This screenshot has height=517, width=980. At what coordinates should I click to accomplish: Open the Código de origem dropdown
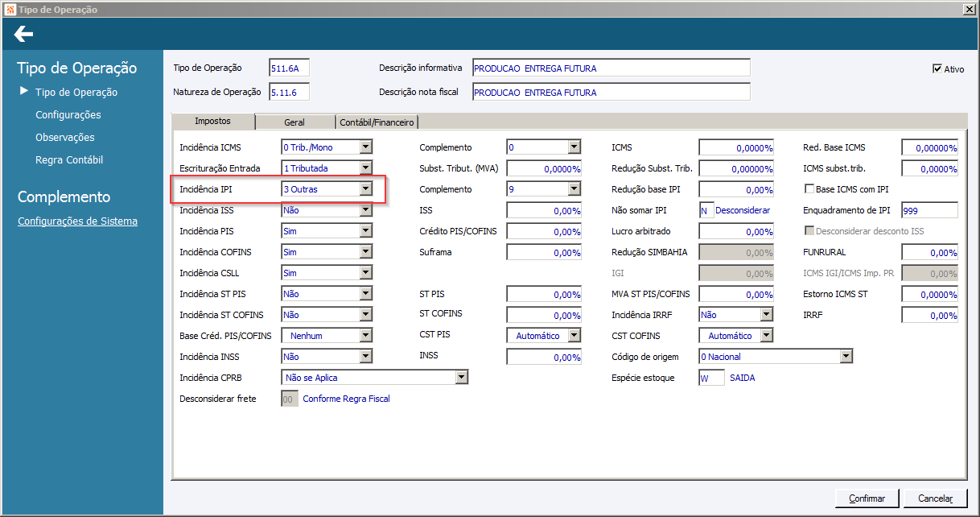coord(846,357)
